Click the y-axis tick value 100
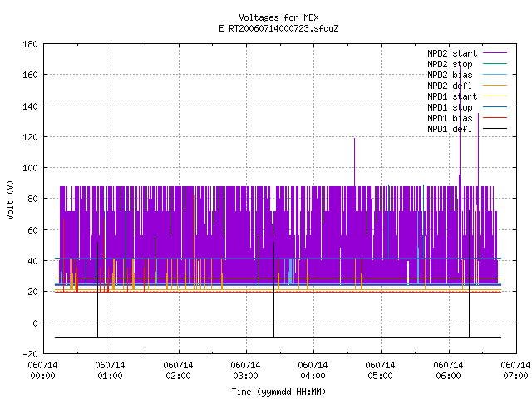This screenshot has height=399, width=532. click(x=30, y=168)
